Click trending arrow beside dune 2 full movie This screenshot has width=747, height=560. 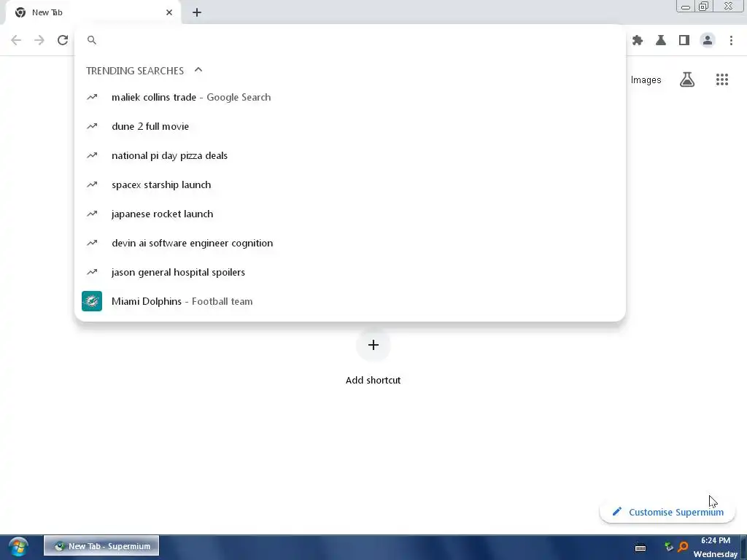(x=92, y=126)
